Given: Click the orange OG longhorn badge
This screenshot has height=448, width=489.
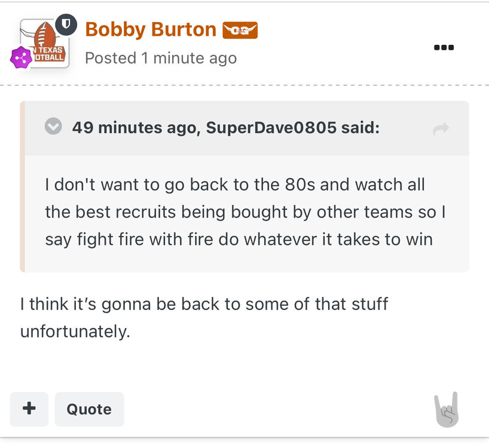Looking at the screenshot, I should pyautogui.click(x=240, y=30).
